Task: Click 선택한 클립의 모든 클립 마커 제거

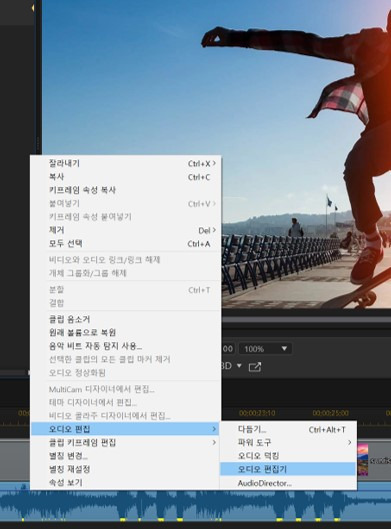Action: tap(125, 359)
